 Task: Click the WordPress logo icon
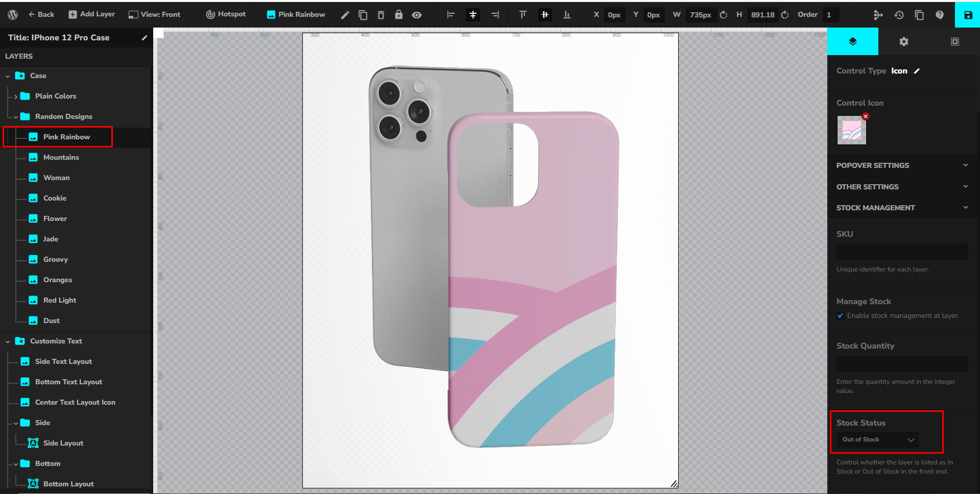13,15
